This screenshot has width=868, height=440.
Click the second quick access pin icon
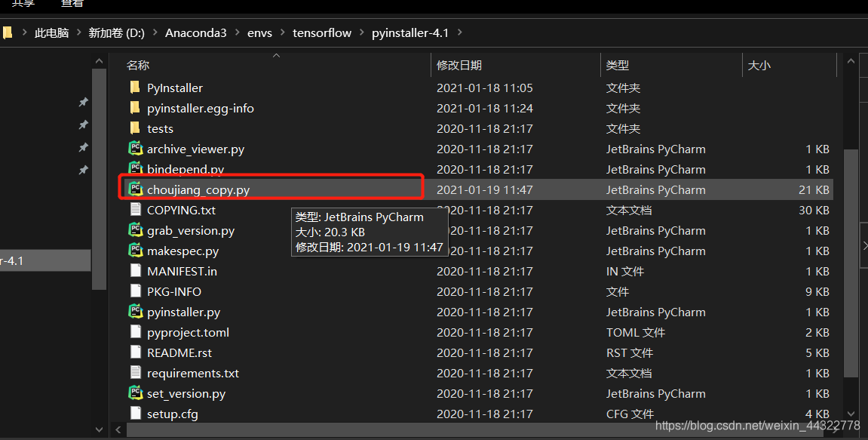[x=83, y=125]
